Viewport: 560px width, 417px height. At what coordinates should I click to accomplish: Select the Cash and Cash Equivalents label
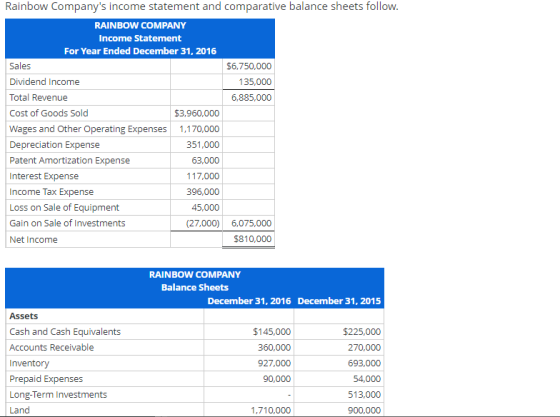coord(65,332)
